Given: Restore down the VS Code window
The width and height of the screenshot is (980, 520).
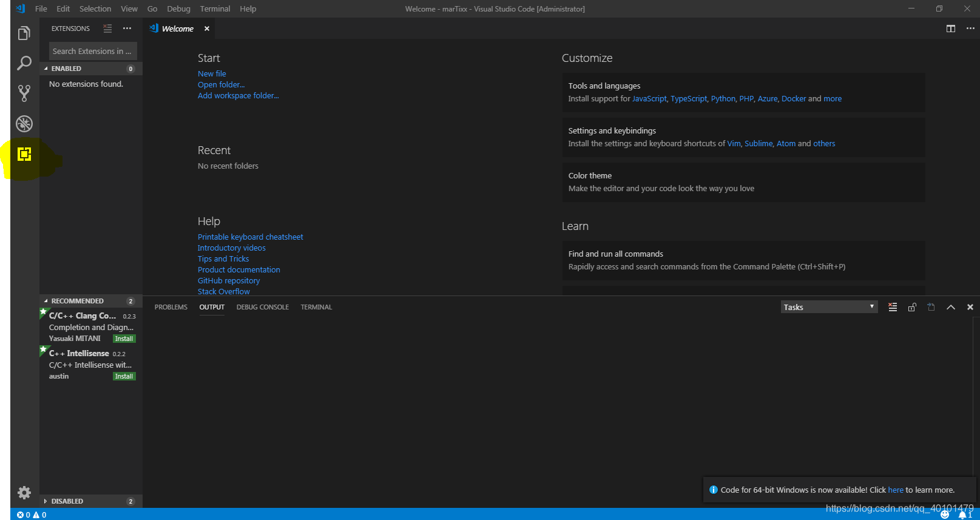Looking at the screenshot, I should click(939, 8).
